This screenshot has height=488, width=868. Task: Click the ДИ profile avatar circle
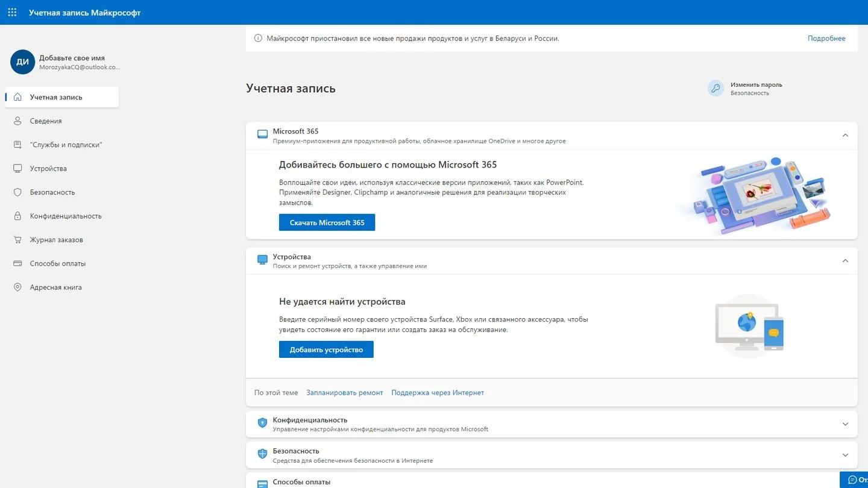pos(22,62)
